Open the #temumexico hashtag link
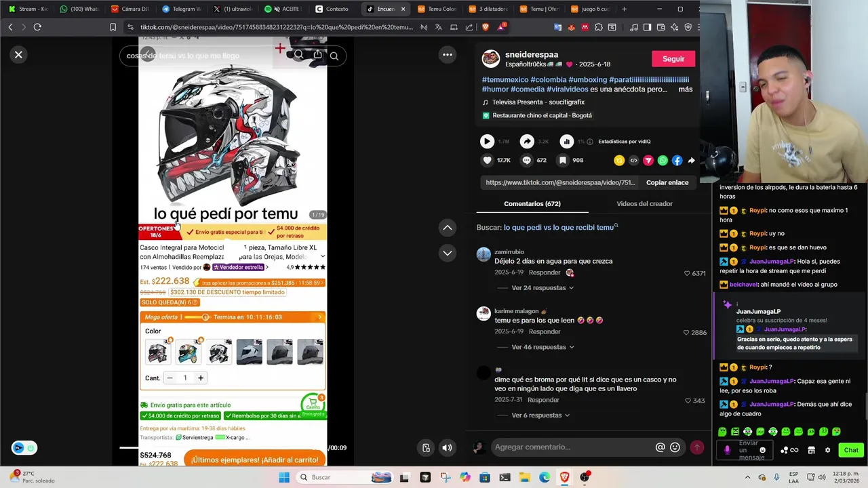Screen dimensions: 868x488 point(505,79)
